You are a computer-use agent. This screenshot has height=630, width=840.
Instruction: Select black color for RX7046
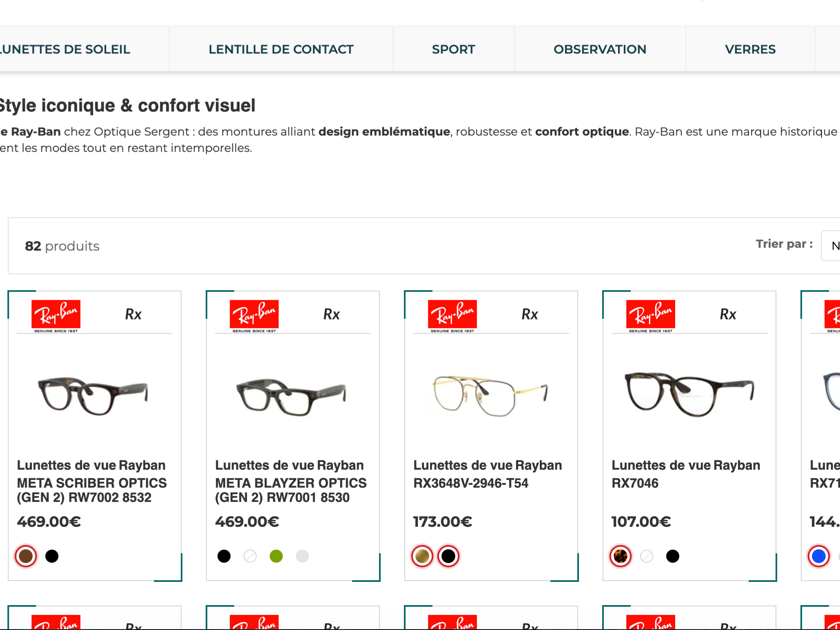coord(673,556)
